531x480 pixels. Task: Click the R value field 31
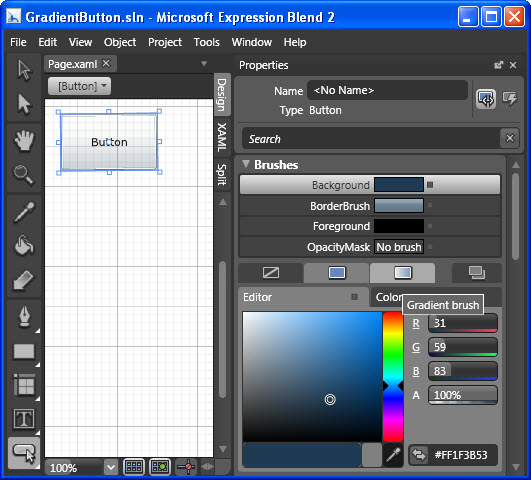(x=463, y=323)
